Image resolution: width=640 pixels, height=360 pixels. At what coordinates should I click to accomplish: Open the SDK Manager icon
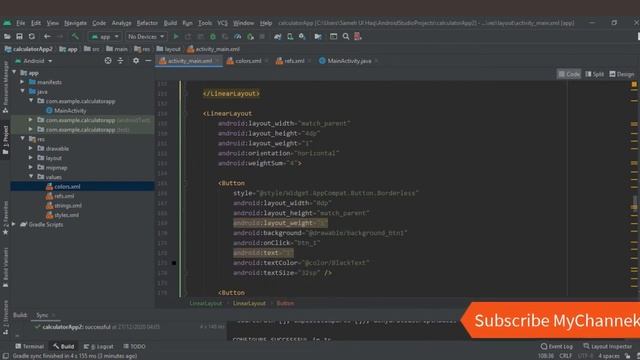302,37
